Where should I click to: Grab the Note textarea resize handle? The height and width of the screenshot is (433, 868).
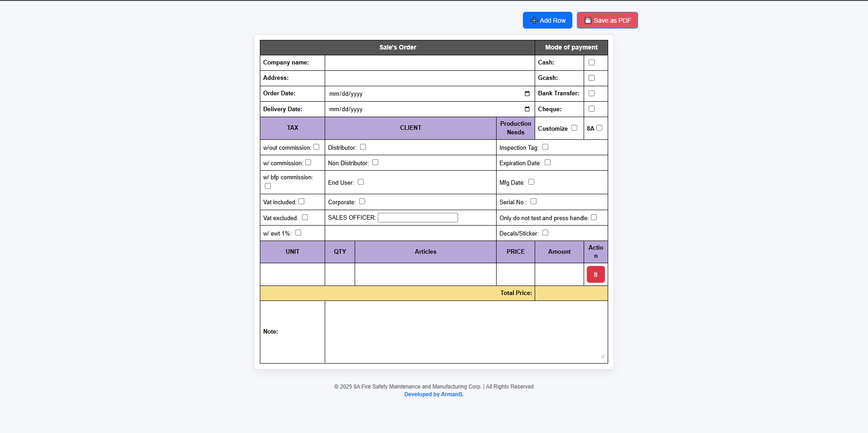click(603, 356)
